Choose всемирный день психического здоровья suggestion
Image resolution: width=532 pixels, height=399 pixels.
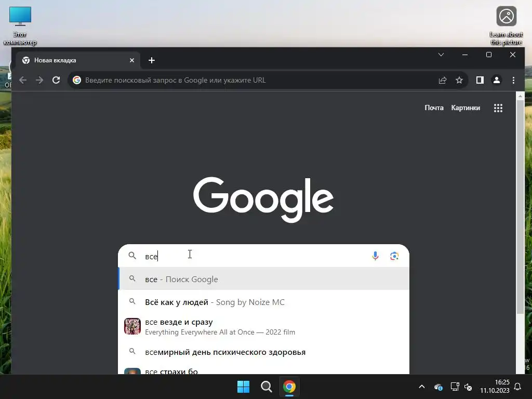pyautogui.click(x=263, y=352)
